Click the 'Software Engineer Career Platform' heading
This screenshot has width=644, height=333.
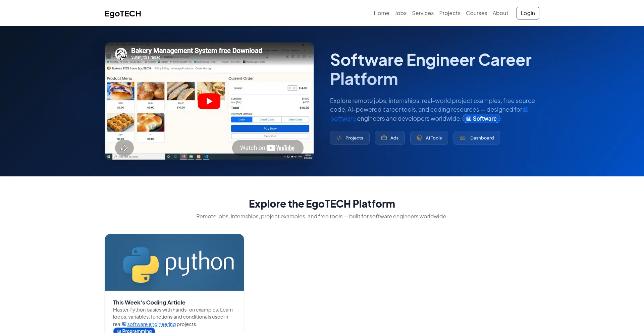pos(431,69)
